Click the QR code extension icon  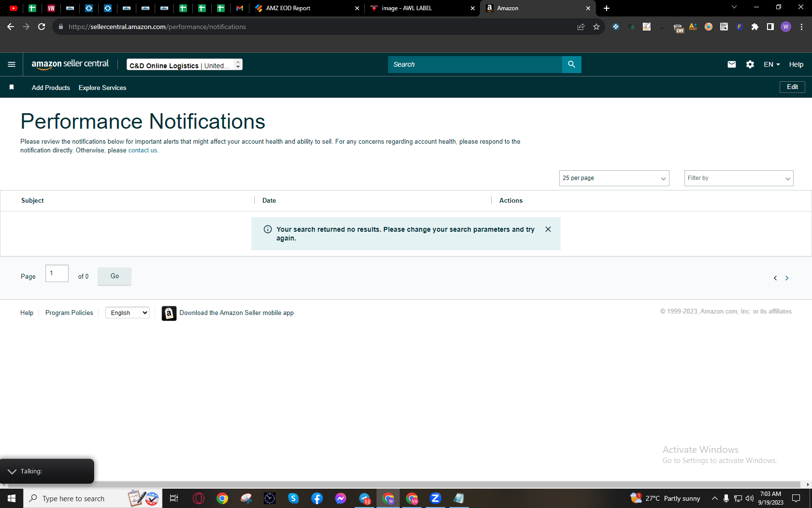click(724, 27)
